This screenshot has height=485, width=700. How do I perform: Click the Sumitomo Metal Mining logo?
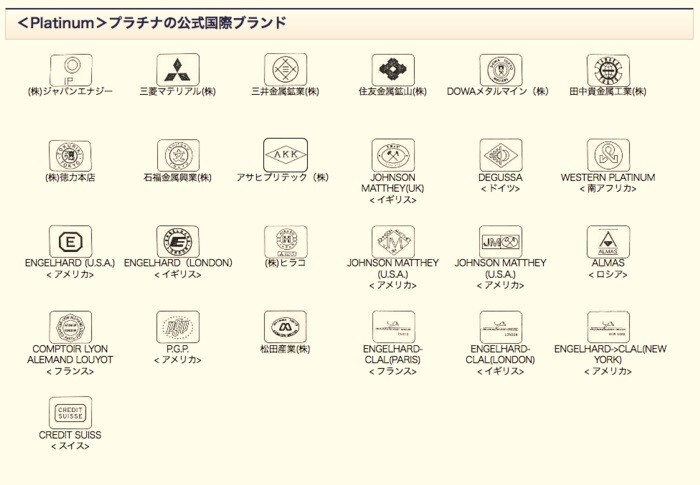(393, 70)
